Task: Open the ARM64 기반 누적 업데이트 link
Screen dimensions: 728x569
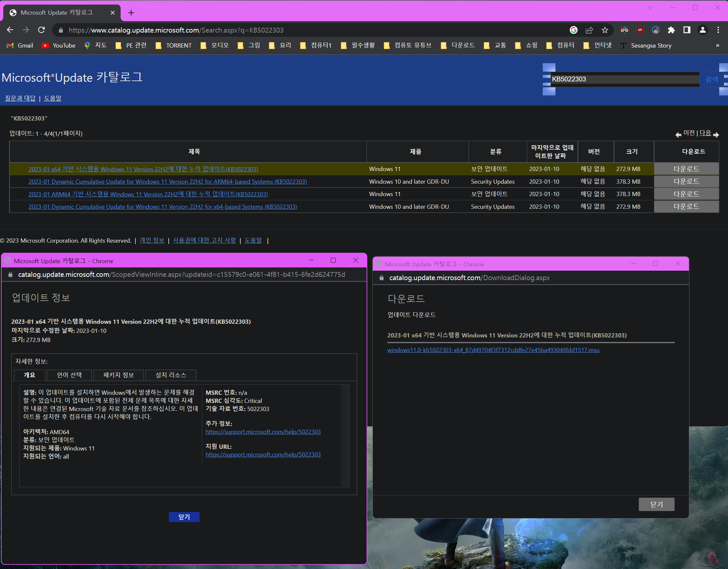Action: coord(148,194)
